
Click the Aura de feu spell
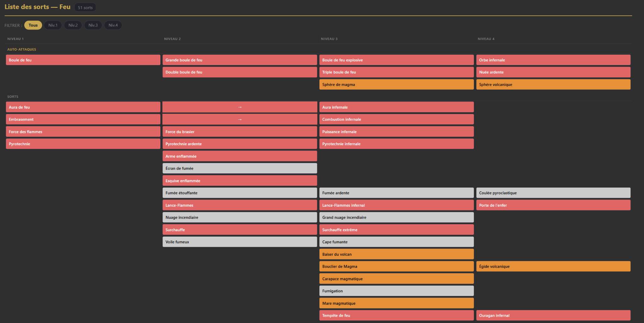83,107
